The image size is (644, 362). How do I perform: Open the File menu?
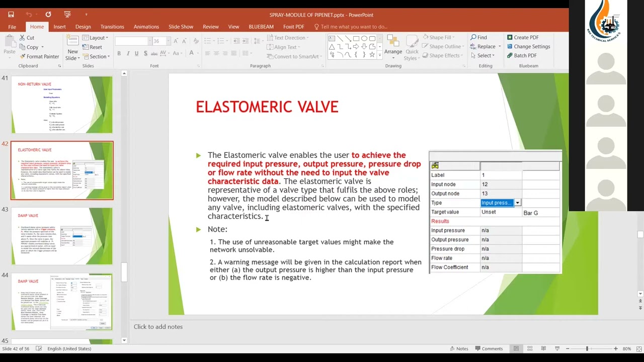[12, 27]
